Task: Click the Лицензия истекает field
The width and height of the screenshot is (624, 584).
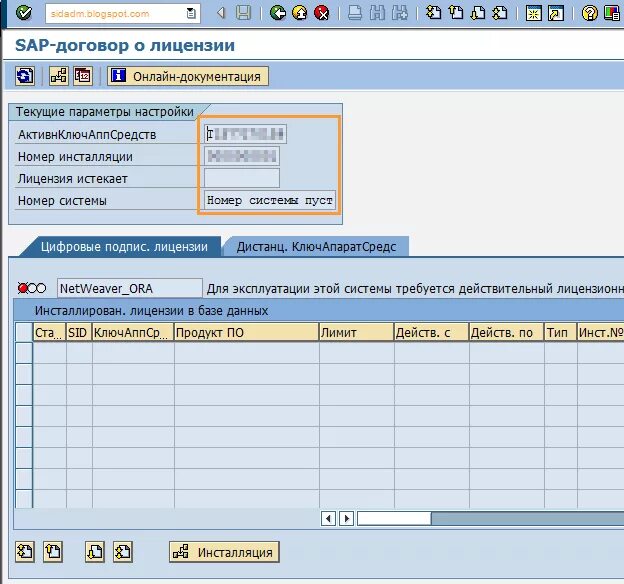Action: pyautogui.click(x=242, y=178)
